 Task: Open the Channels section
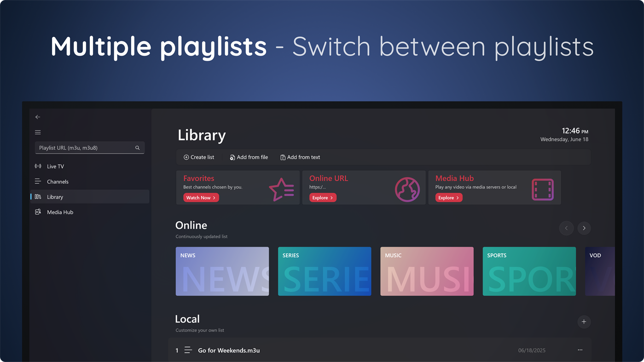coord(58,181)
